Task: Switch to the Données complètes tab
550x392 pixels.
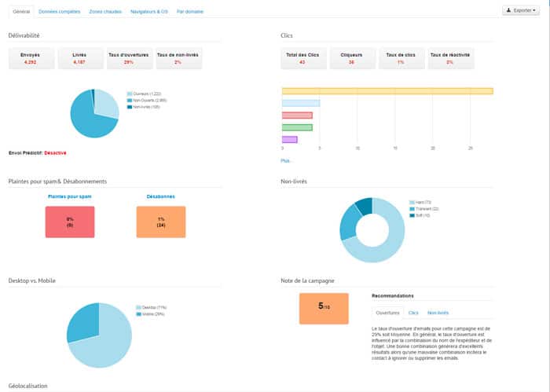Action: (x=60, y=13)
